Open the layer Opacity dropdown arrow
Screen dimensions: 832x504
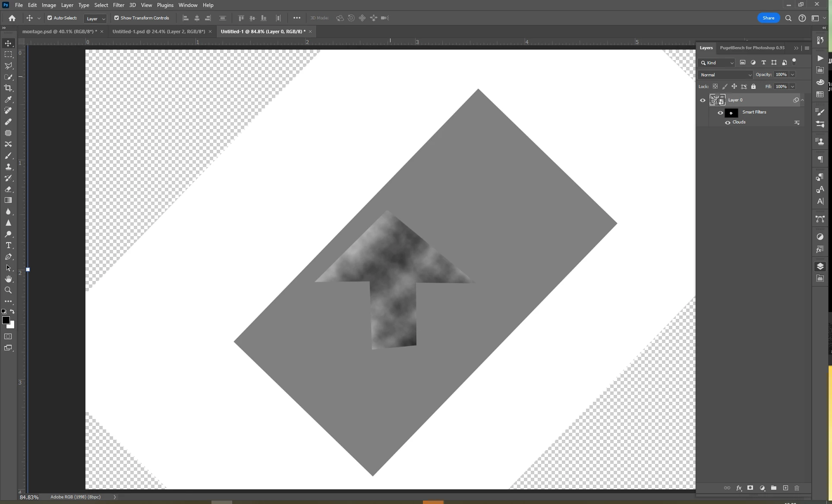click(793, 75)
